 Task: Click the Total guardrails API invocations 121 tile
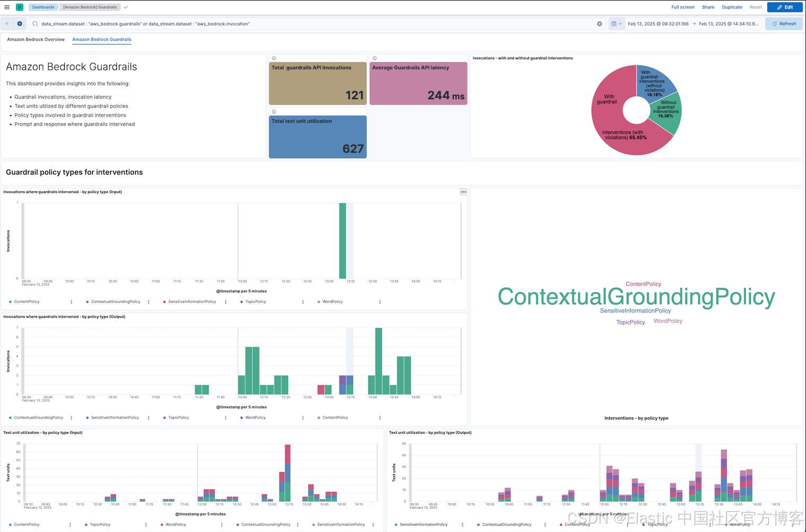(x=318, y=84)
